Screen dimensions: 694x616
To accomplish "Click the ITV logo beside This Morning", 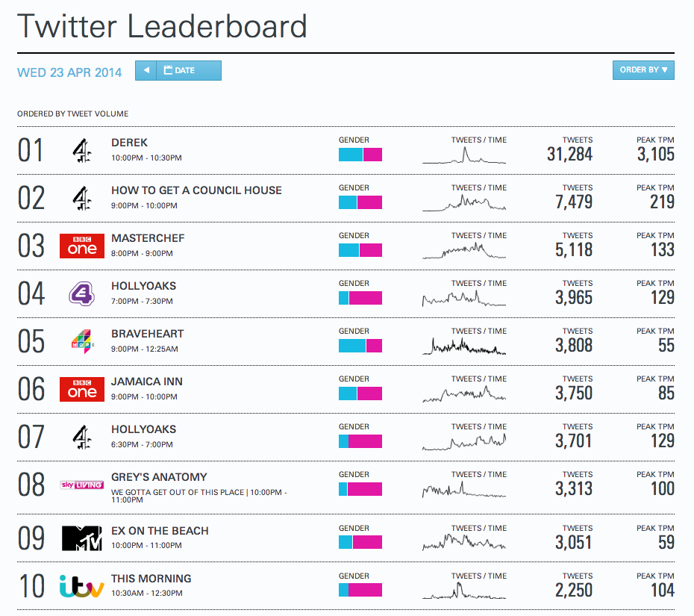I will click(82, 586).
